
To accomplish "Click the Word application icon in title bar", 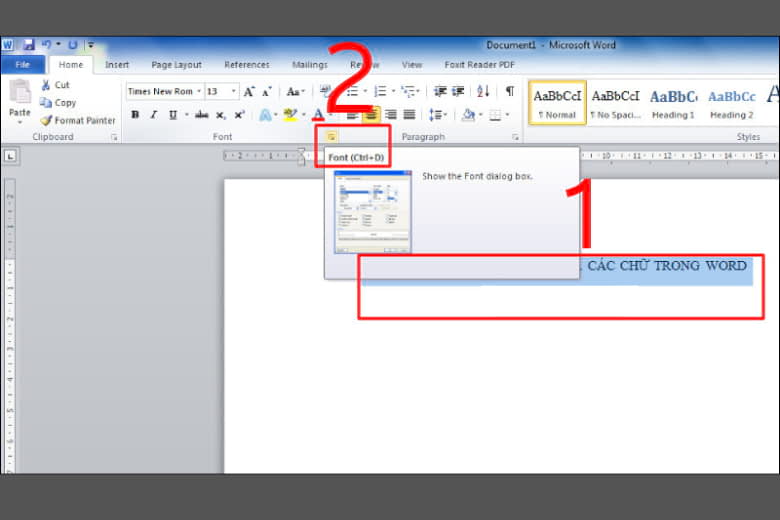I will (x=8, y=45).
